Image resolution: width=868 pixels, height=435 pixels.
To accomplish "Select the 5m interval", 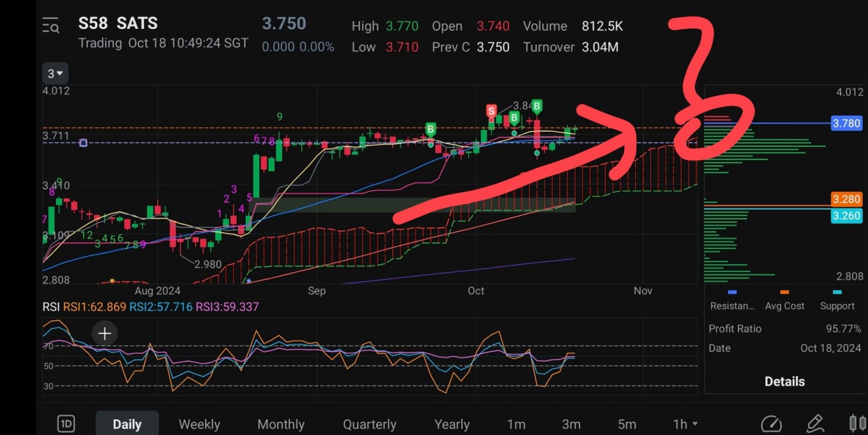I will [627, 424].
